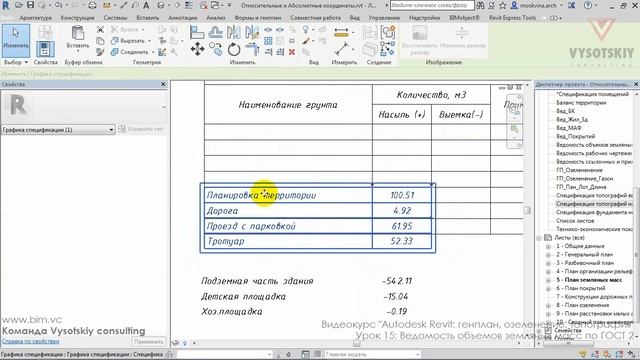
Task: Click the Cut geometry icon labeled Вырезать
Action: 115,41
